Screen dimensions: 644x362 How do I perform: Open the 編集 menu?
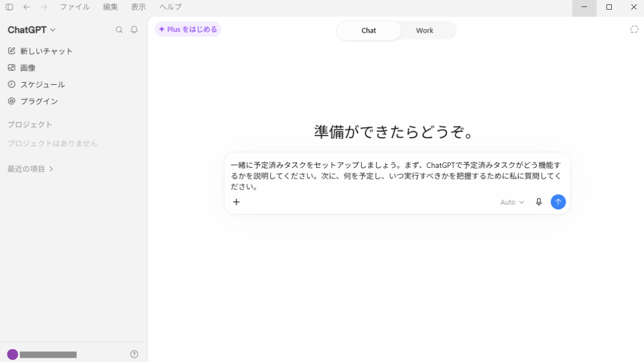(111, 7)
